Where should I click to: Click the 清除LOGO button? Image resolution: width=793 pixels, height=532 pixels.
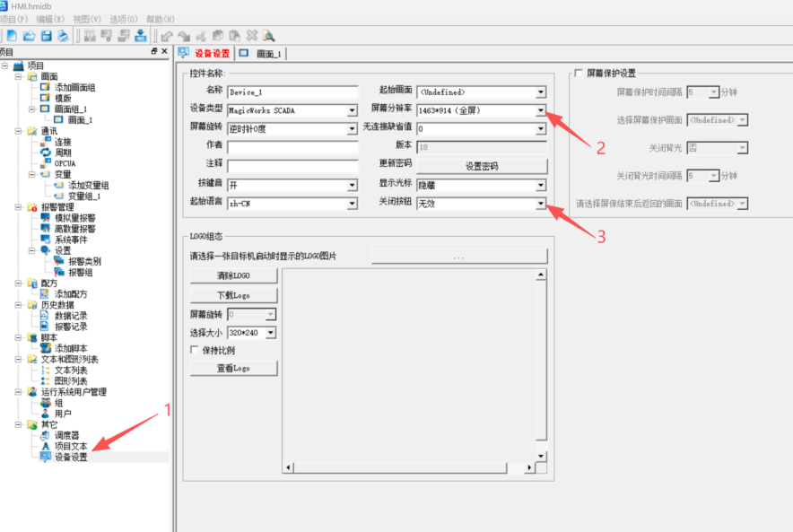[233, 275]
